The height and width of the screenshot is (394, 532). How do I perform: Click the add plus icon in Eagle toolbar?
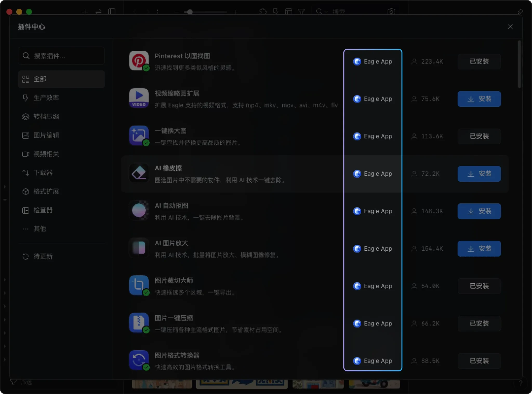click(x=85, y=12)
